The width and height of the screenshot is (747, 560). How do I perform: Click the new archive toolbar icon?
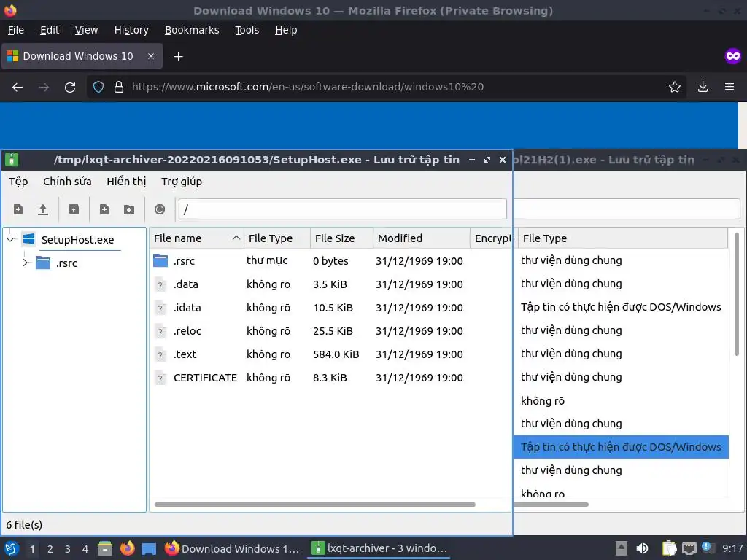click(18, 209)
